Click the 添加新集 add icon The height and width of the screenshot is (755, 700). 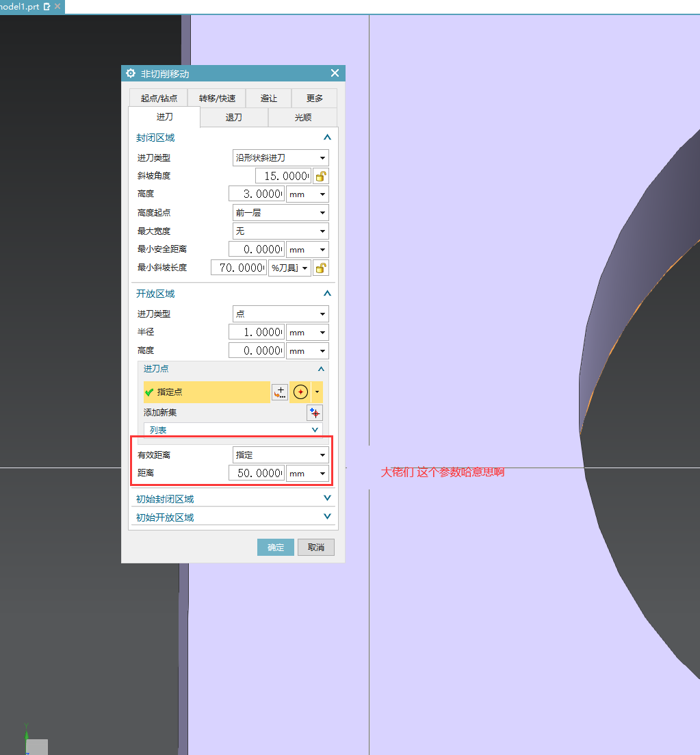coord(315,413)
